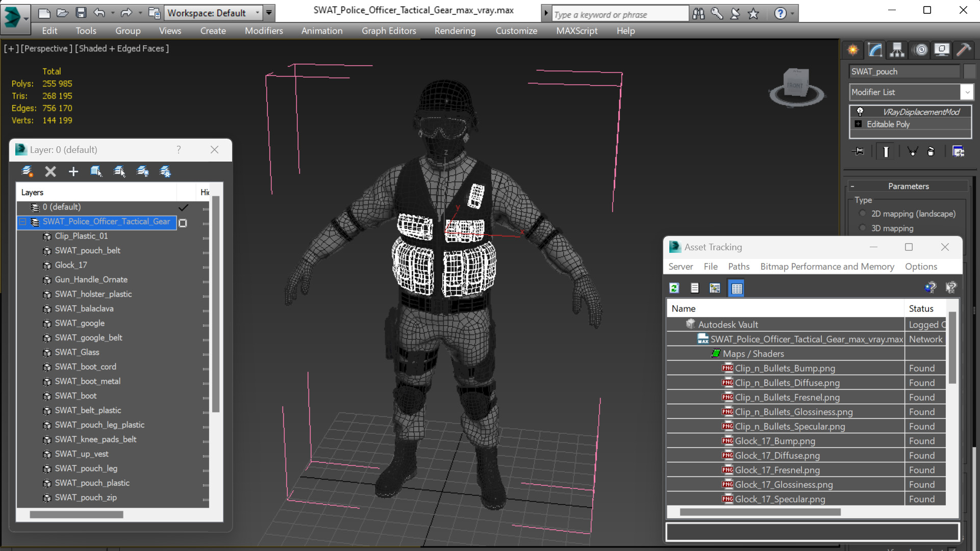The height and width of the screenshot is (551, 980).
Task: Open the redo history dropdown arrow
Action: click(x=140, y=13)
